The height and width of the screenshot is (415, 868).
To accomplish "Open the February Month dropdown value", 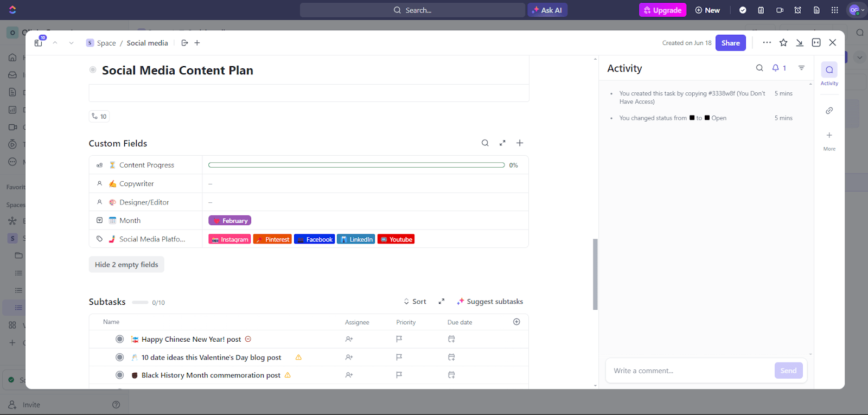I will coord(229,221).
